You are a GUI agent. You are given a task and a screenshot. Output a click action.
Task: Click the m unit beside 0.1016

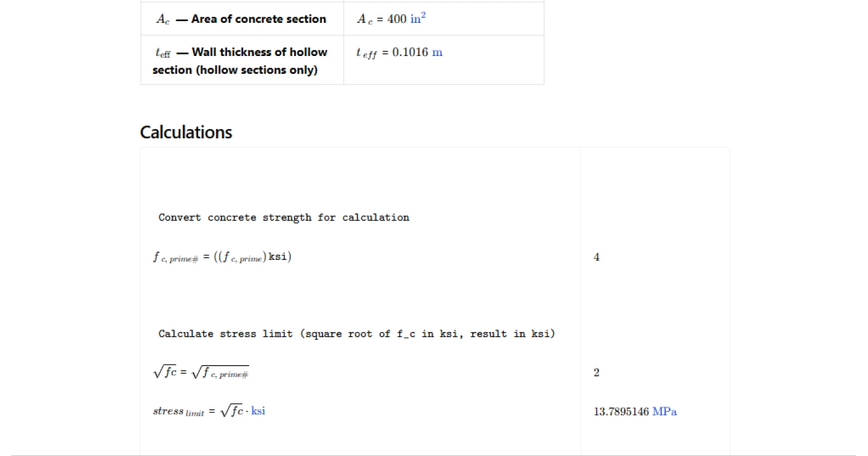[437, 53]
